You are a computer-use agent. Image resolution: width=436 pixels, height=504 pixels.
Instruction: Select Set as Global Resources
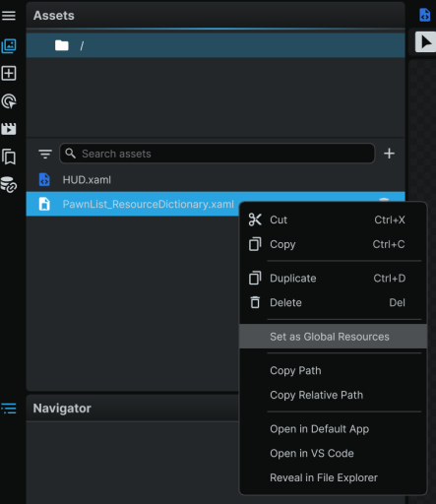coord(334,337)
